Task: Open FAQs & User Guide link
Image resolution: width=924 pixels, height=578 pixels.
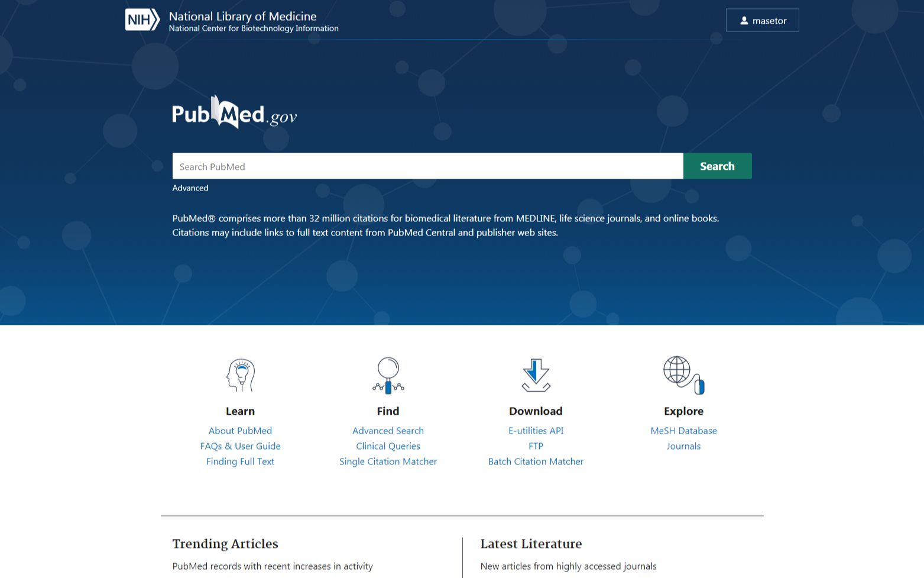Action: tap(240, 446)
